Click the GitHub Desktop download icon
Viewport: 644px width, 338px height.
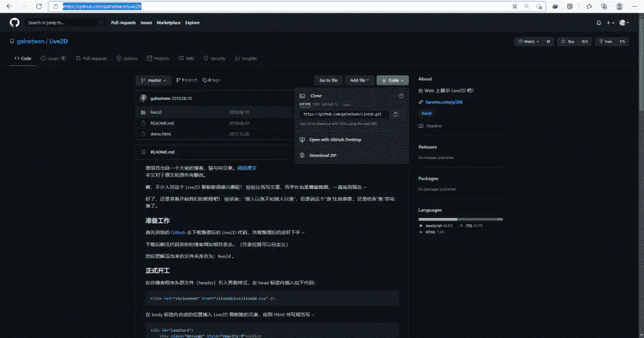(x=303, y=139)
